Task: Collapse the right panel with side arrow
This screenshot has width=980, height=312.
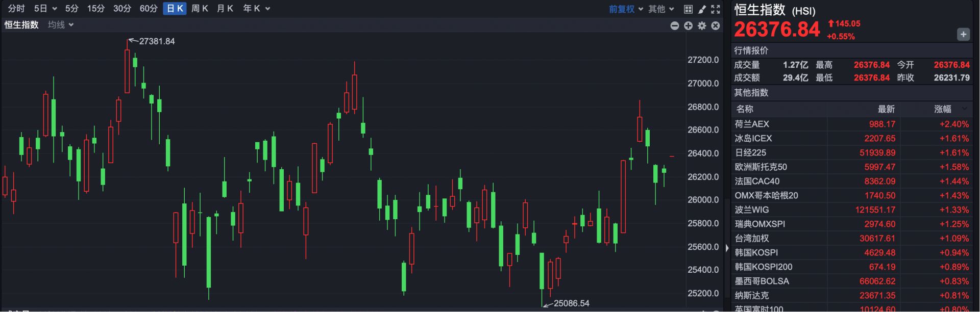Action: [x=727, y=248]
